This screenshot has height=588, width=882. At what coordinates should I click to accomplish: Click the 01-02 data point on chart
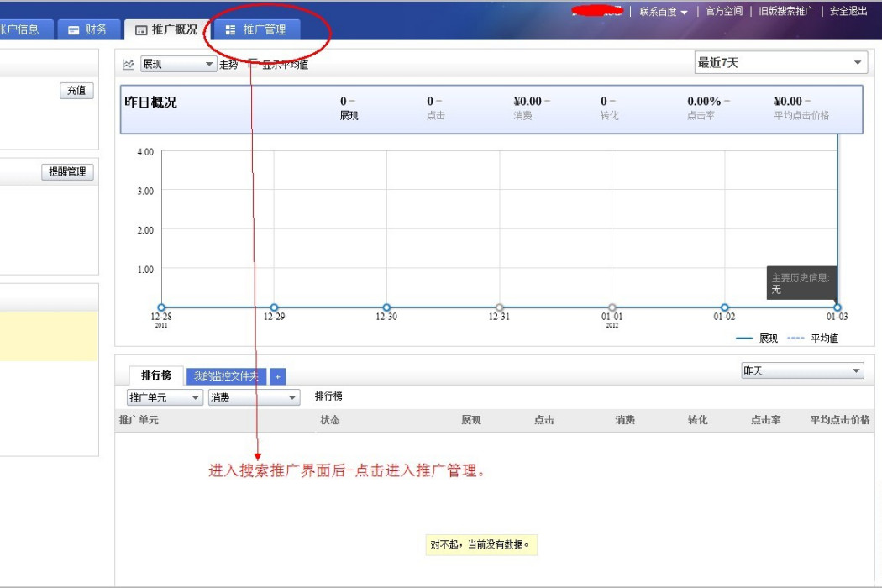pyautogui.click(x=724, y=307)
